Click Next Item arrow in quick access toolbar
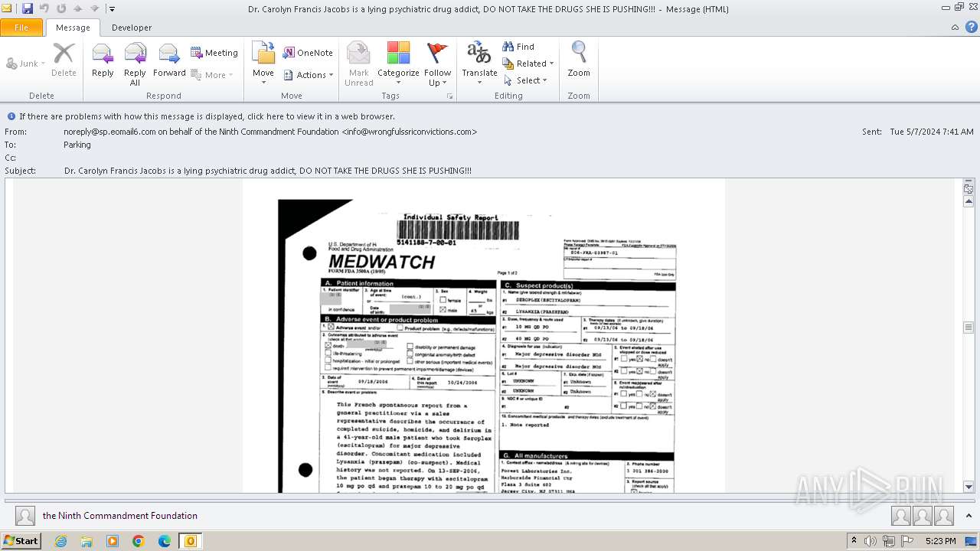This screenshot has width=980, height=551. click(95, 8)
